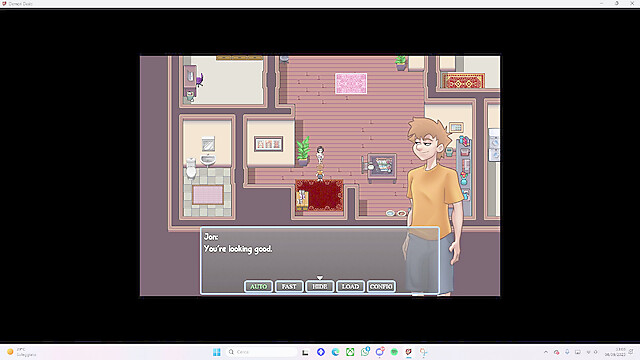Click the cloud sync tray icon
This screenshot has width=640, height=360.
tap(556, 352)
